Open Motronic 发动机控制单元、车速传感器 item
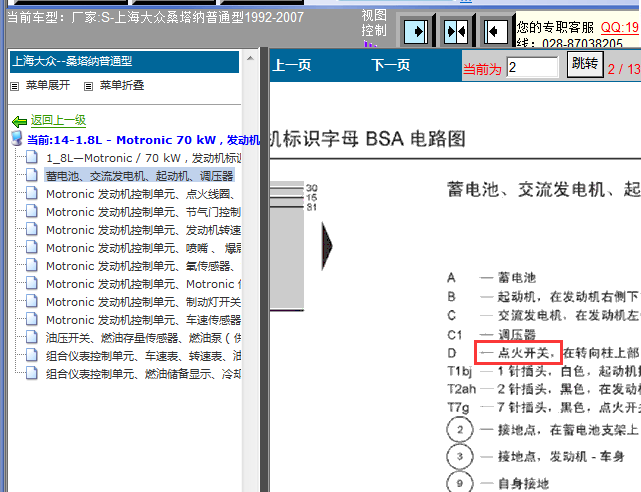The image size is (641, 492). click(x=143, y=320)
